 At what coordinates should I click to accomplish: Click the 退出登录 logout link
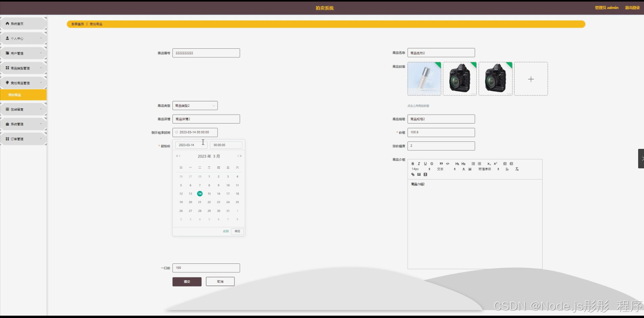click(632, 8)
